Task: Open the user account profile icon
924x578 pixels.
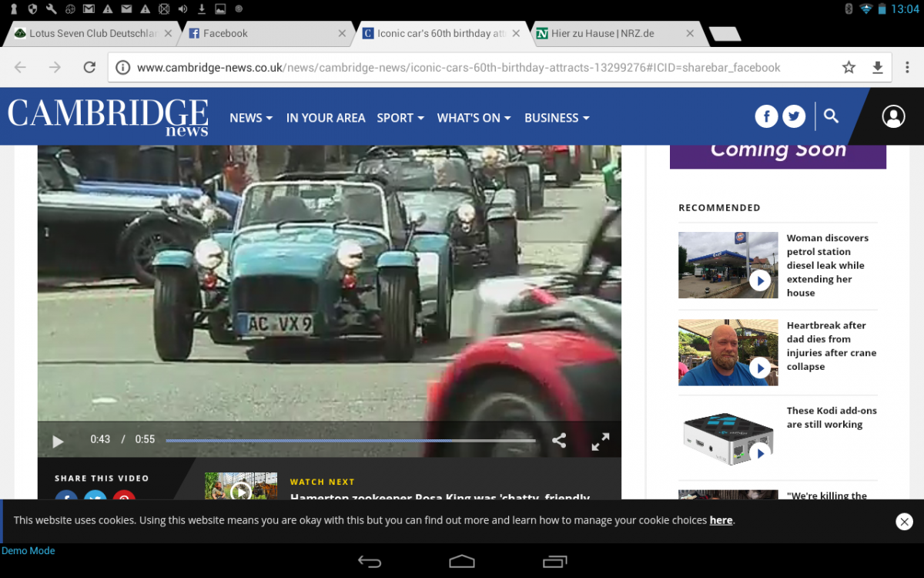Action: (x=893, y=116)
